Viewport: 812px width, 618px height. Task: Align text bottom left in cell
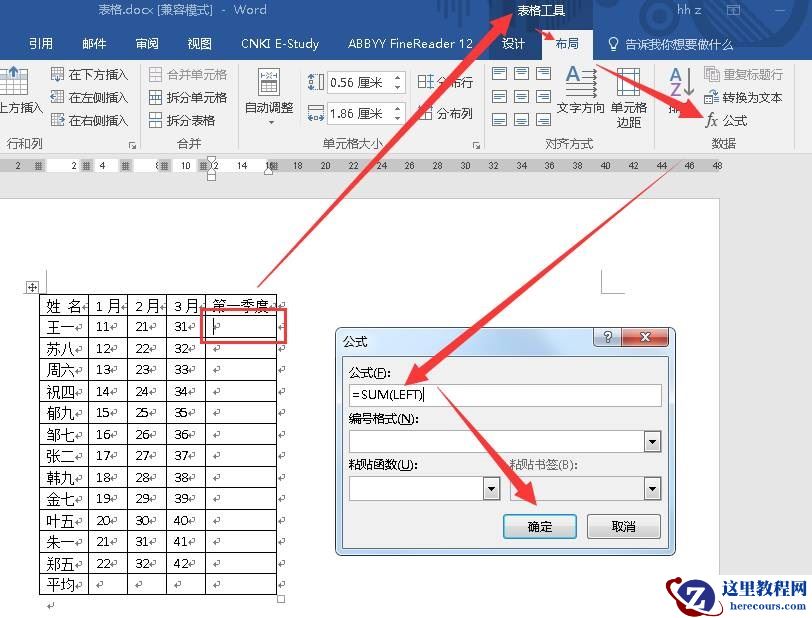pyautogui.click(x=499, y=120)
